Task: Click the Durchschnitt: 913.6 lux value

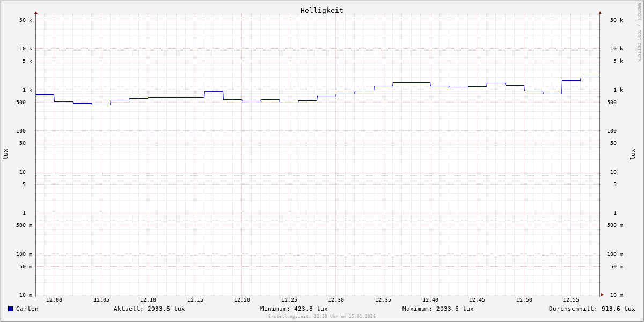Action: click(591, 309)
